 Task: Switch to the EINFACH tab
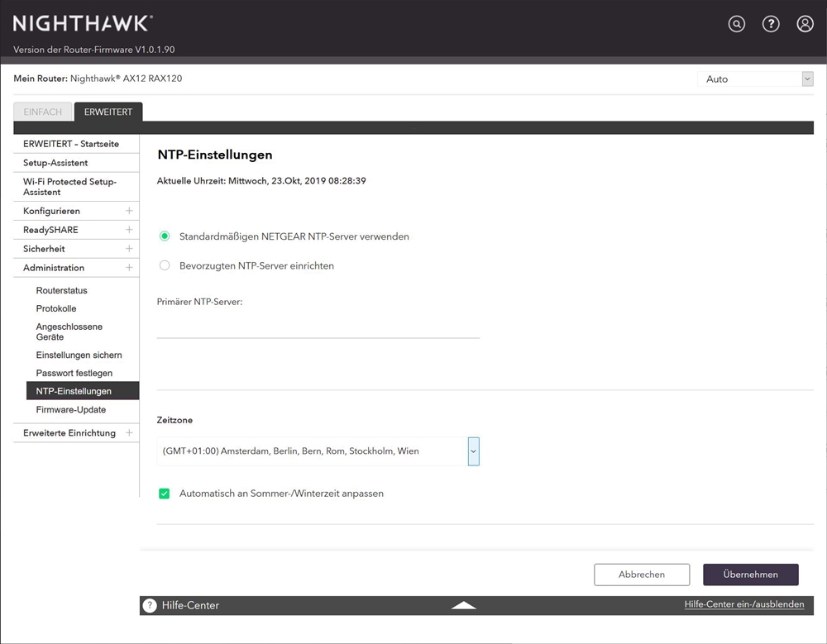click(42, 112)
